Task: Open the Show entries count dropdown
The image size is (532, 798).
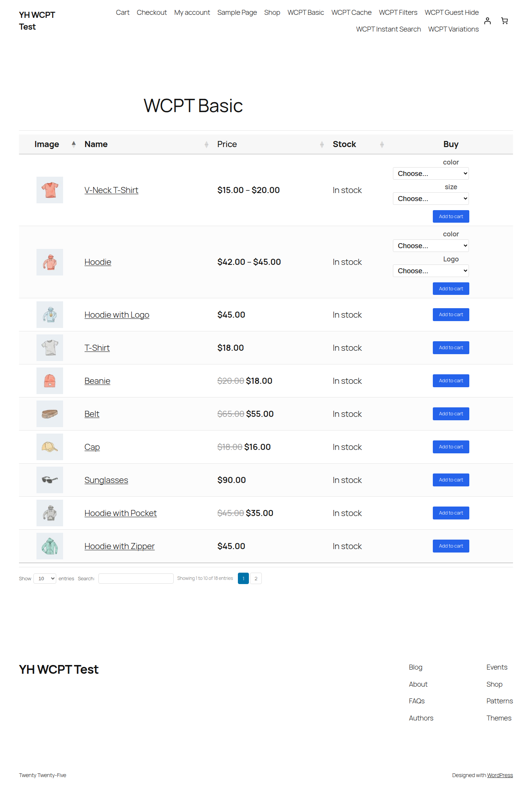Action: pyautogui.click(x=45, y=578)
